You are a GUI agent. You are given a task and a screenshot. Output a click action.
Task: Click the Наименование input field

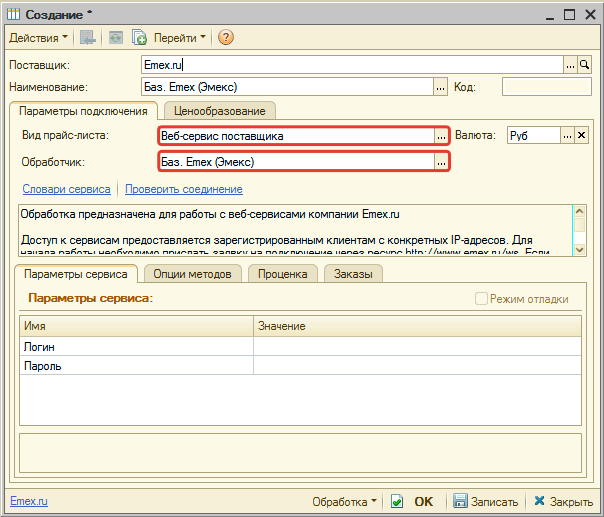[x=287, y=87]
